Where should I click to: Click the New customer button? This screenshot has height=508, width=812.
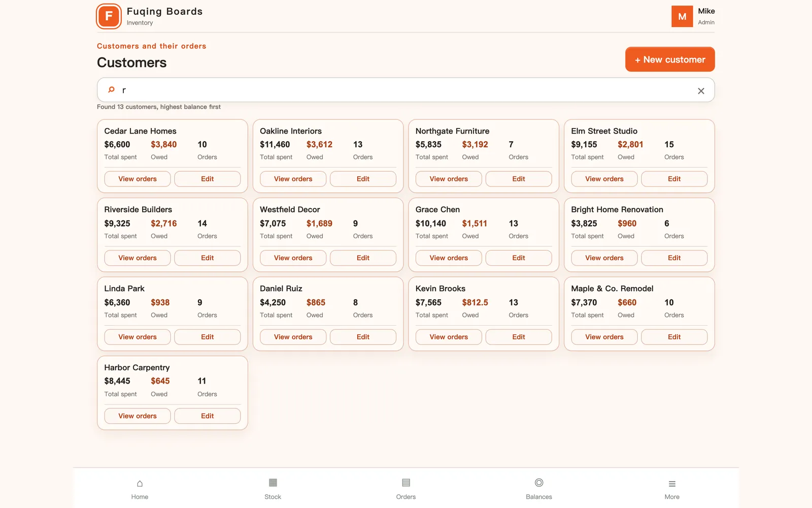click(670, 59)
